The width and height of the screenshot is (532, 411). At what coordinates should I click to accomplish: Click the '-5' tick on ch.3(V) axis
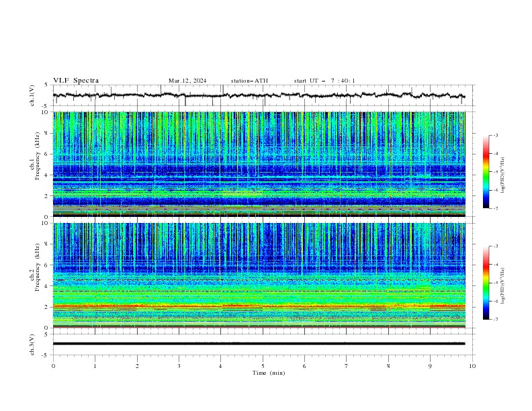[45, 355]
